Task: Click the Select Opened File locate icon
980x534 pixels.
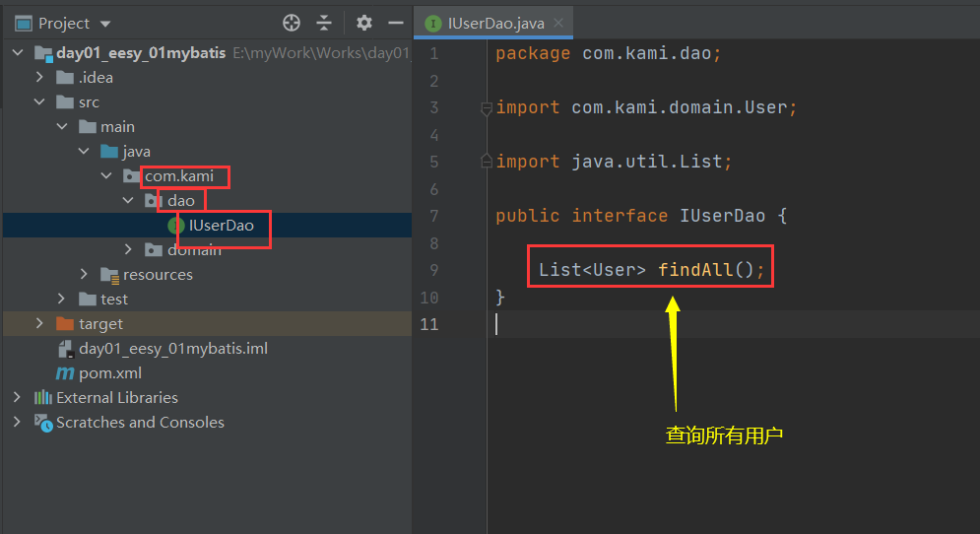Action: pos(292,23)
